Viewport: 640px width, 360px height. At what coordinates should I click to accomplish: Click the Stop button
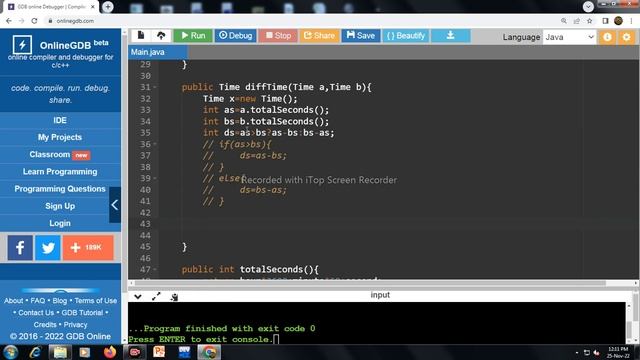[278, 36]
